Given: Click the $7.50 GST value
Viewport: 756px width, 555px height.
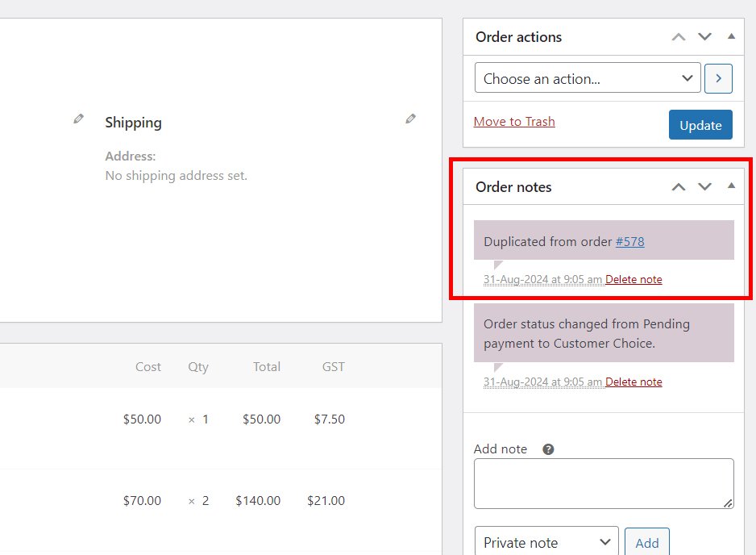Looking at the screenshot, I should 330,419.
